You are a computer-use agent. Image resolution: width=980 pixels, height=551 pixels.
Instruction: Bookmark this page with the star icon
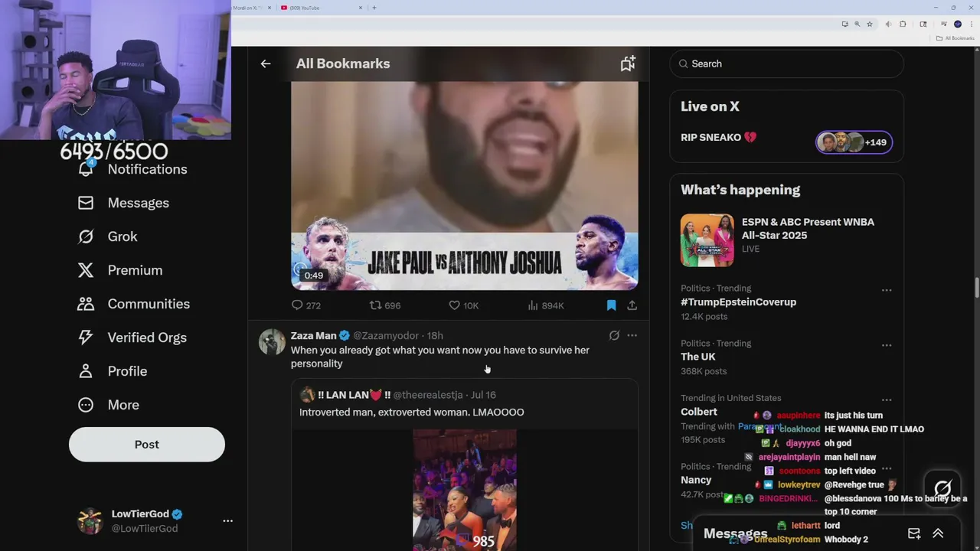869,24
